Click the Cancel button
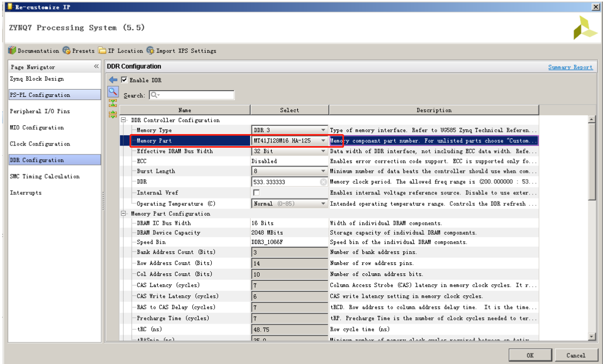The height and width of the screenshot is (364, 603). click(x=576, y=355)
